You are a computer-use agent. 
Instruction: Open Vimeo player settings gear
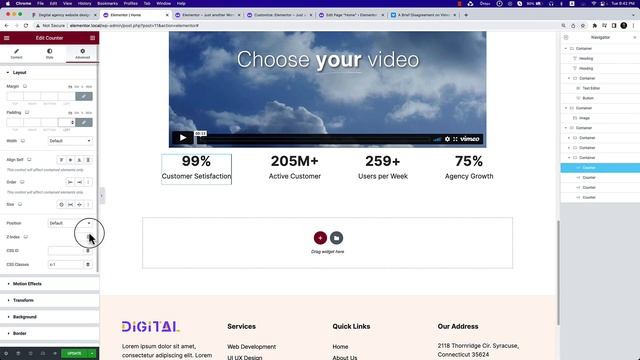tap(447, 139)
